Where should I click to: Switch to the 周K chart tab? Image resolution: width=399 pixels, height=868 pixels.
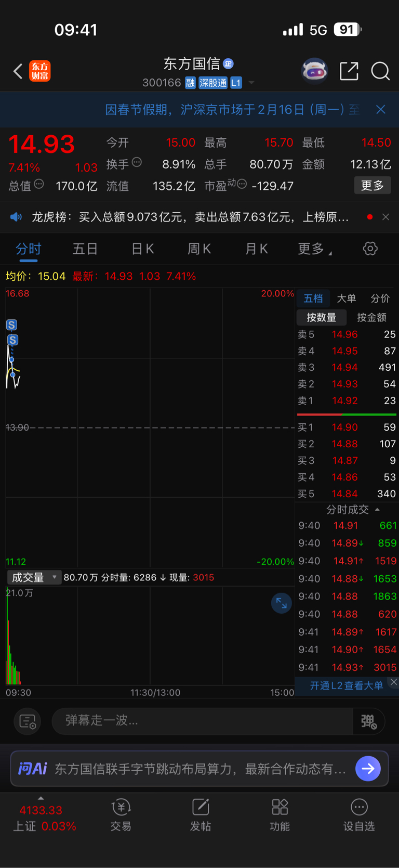pyautogui.click(x=199, y=249)
